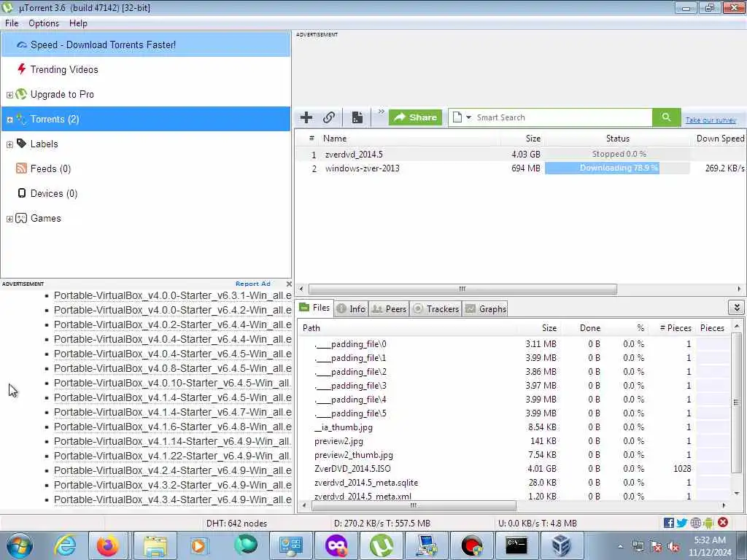Viewport: 747px width, 560px height.
Task: Click Report Ad link
Action: [253, 284]
